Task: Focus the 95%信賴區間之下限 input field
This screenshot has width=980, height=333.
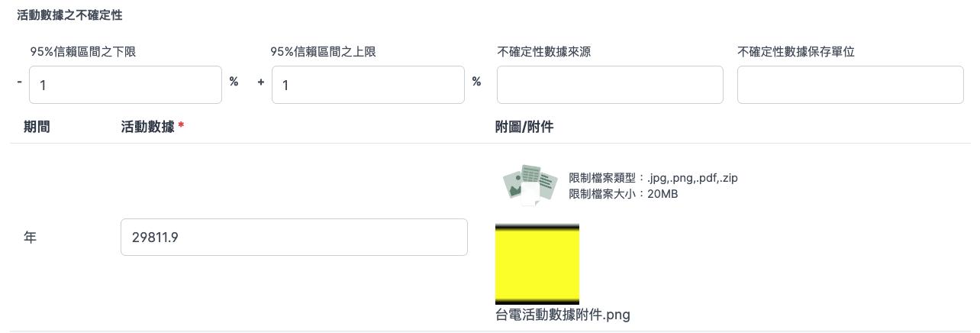Action: point(125,85)
